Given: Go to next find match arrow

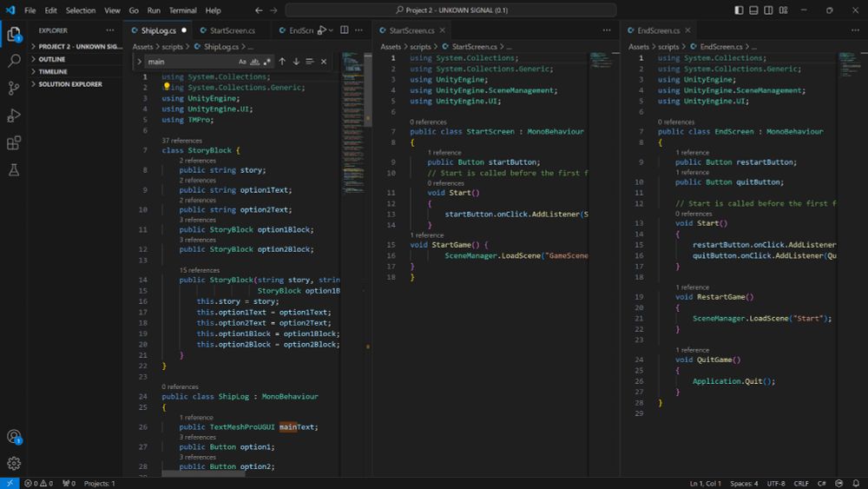Looking at the screenshot, I should tap(296, 62).
